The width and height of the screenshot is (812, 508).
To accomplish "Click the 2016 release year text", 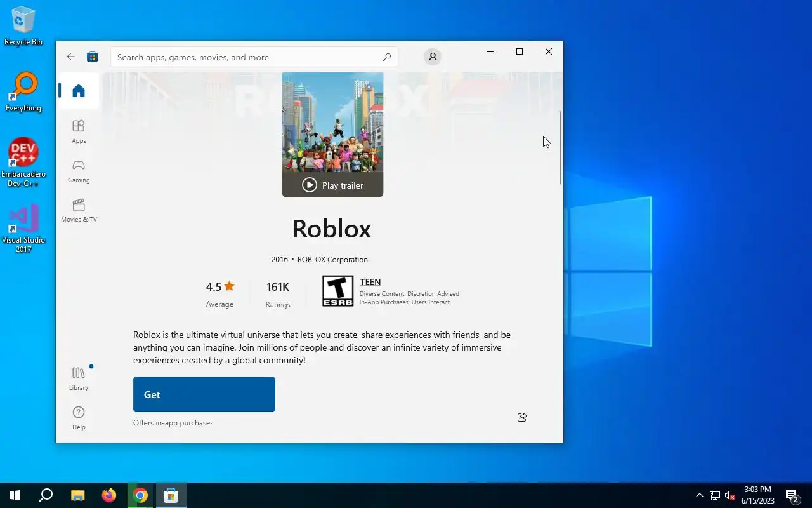I will (x=280, y=260).
